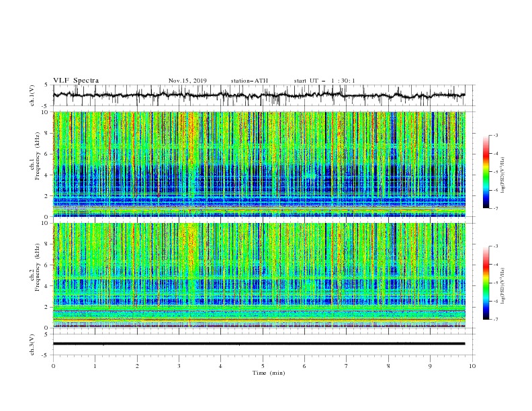The height and width of the screenshot is (411, 532).
Task: Click the "9" tick on the time axis
Action: point(430,366)
